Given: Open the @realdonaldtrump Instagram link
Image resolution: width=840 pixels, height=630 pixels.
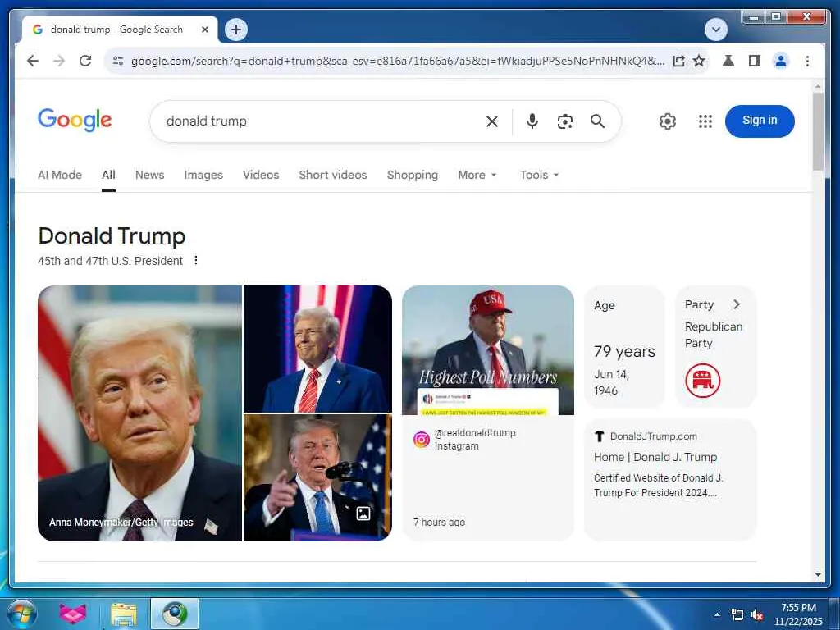Looking at the screenshot, I should pyautogui.click(x=475, y=440).
